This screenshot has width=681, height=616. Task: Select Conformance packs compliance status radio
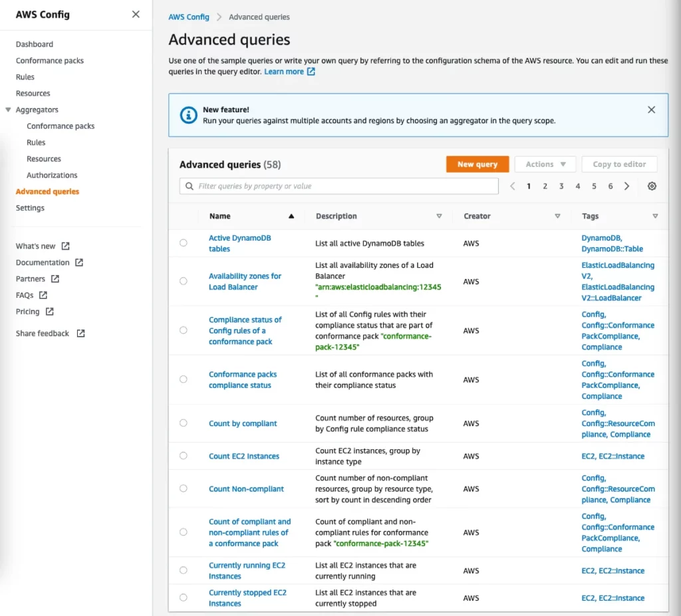click(x=184, y=379)
